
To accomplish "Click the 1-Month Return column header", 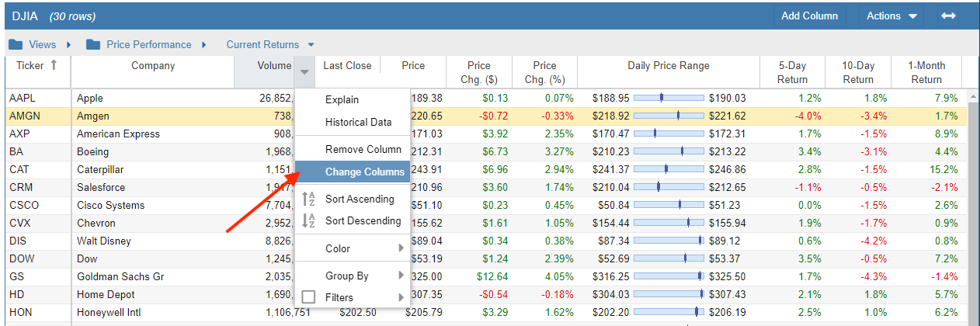I will coord(926,72).
